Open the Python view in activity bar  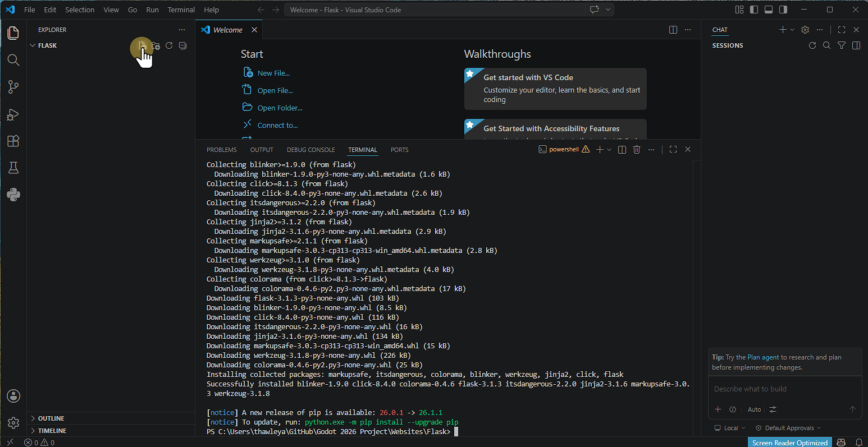[x=13, y=195]
